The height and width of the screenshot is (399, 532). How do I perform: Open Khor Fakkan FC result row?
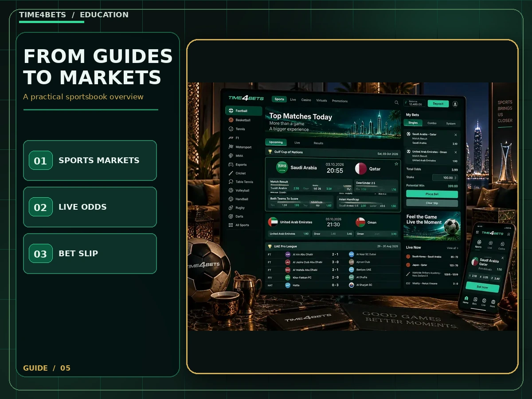pyautogui.click(x=332, y=278)
